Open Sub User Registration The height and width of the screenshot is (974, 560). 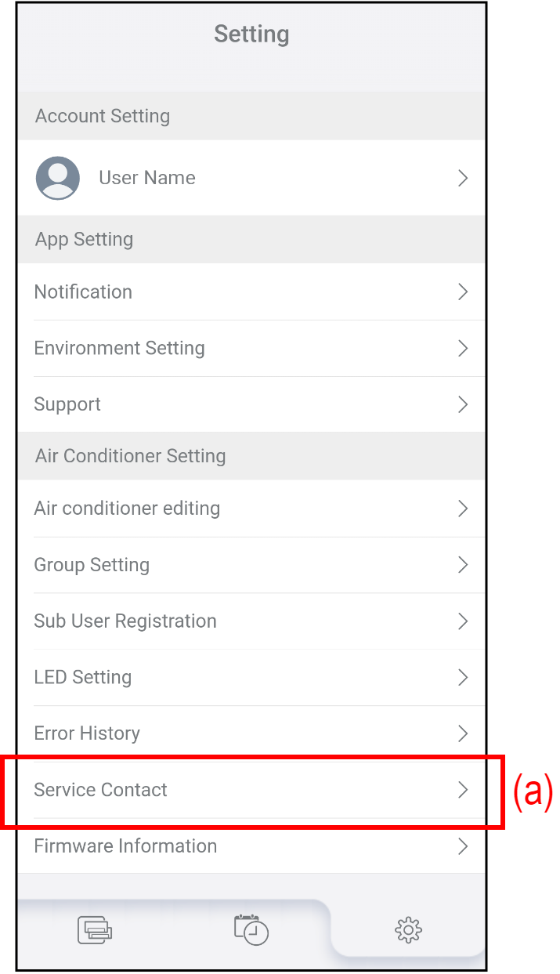pyautogui.click(x=125, y=621)
